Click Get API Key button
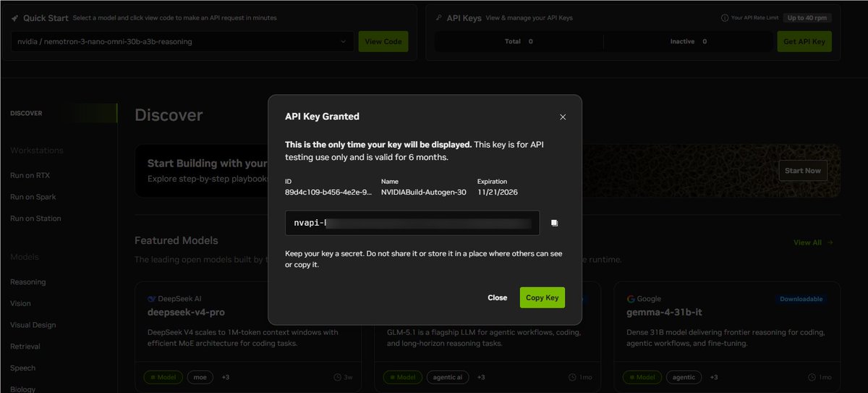This screenshot has height=393, width=868. coord(804,41)
